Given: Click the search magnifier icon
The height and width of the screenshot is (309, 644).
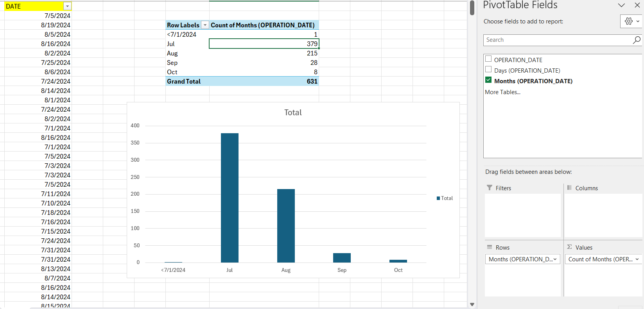Looking at the screenshot, I should coord(637,40).
